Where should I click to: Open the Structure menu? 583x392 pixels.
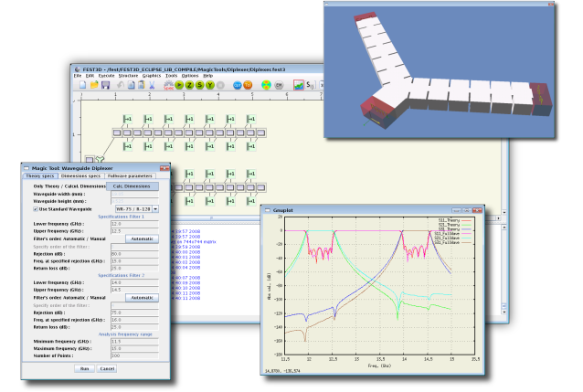128,76
